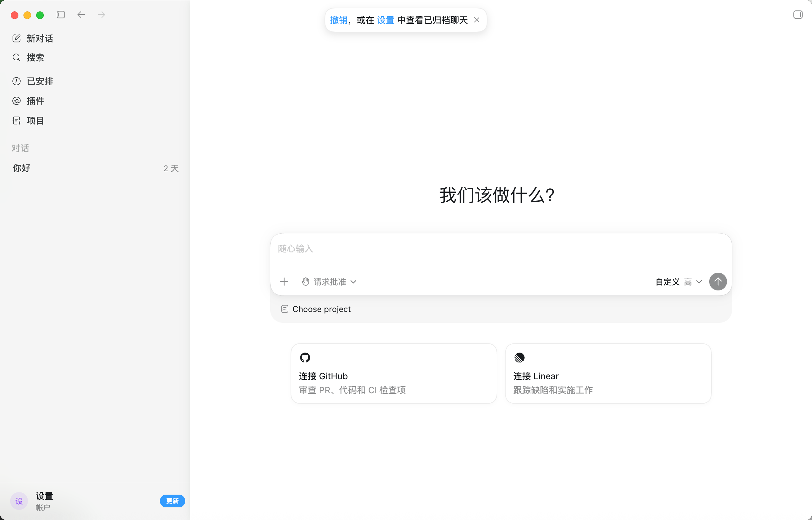This screenshot has height=520, width=812.
Task: Go forward with the right arrow
Action: (x=101, y=15)
